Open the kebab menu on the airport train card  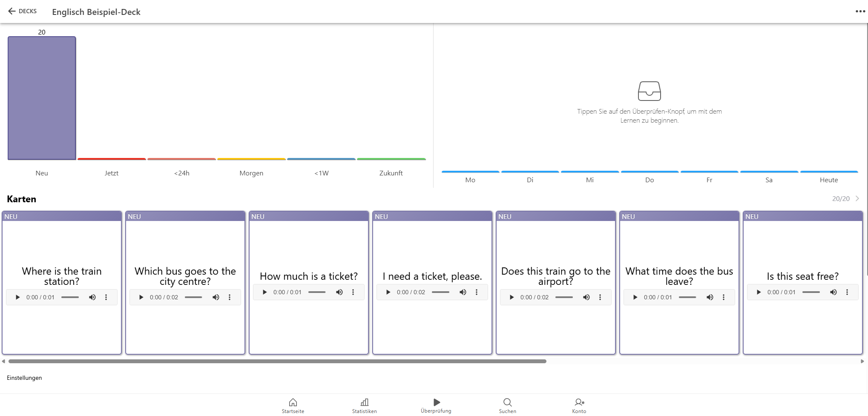(600, 297)
